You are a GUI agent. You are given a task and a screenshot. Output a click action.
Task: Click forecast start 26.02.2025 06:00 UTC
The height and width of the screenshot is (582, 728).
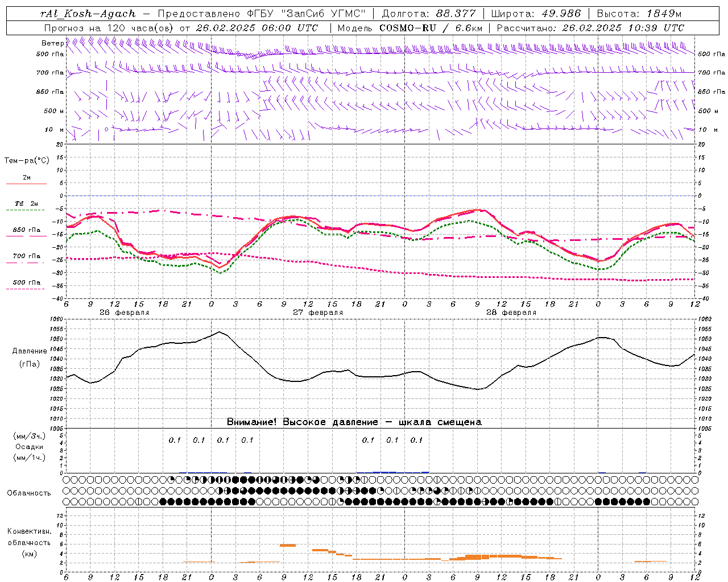point(257,28)
